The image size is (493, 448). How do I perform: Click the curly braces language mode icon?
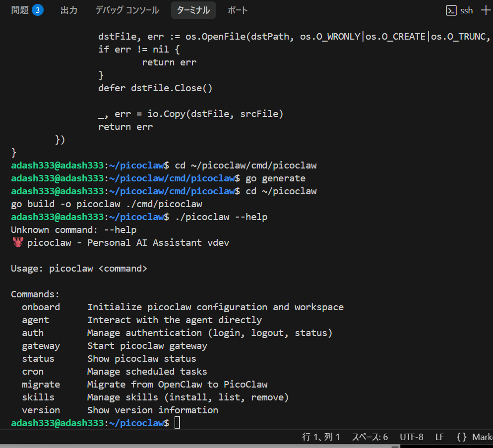pos(461,437)
